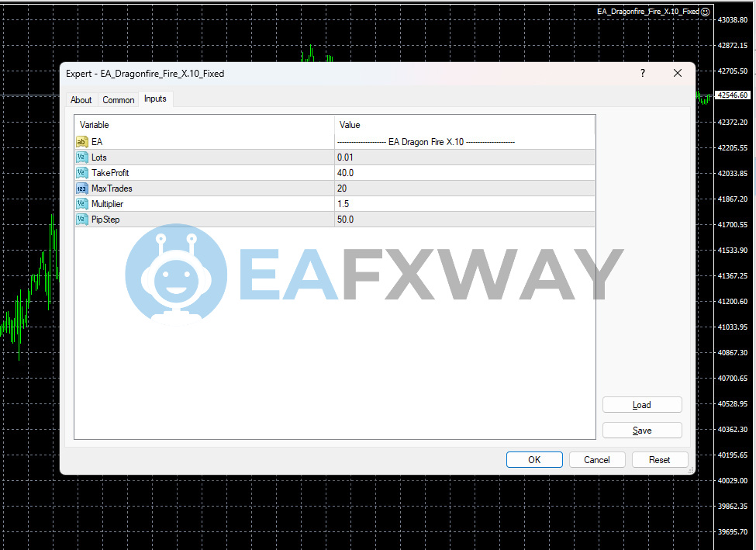Click the Variable column header

pos(205,125)
